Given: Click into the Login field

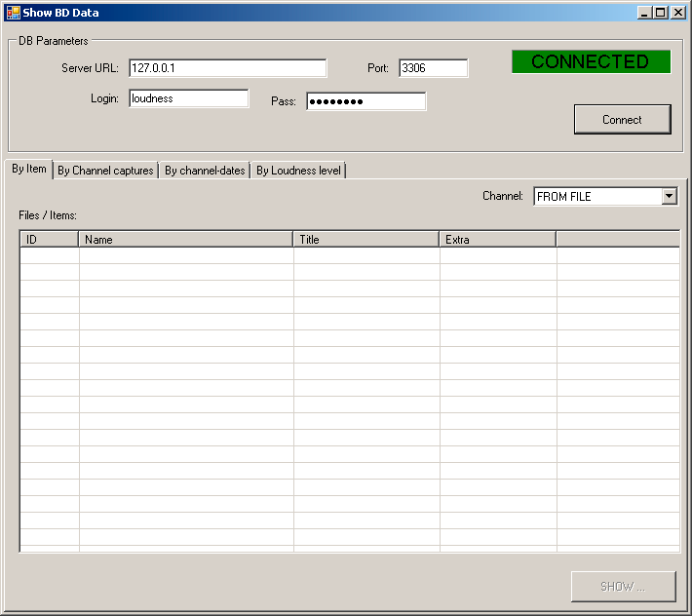Looking at the screenshot, I should 189,98.
